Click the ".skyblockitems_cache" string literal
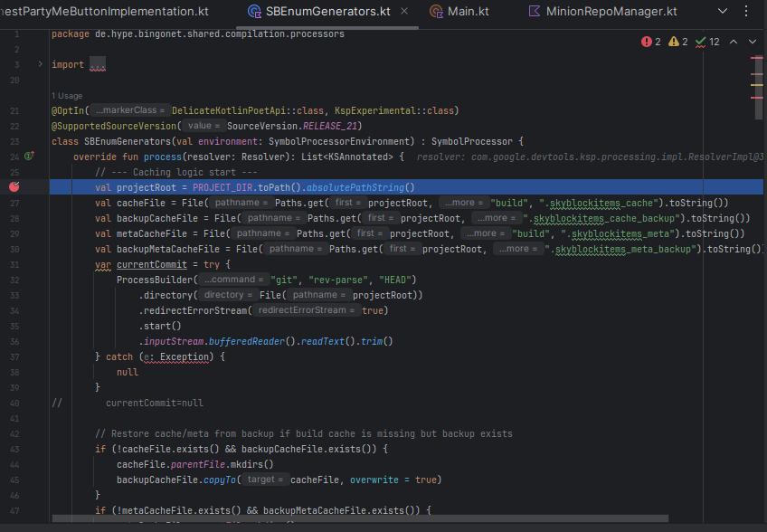Image resolution: width=767 pixels, height=532 pixels. 598,203
